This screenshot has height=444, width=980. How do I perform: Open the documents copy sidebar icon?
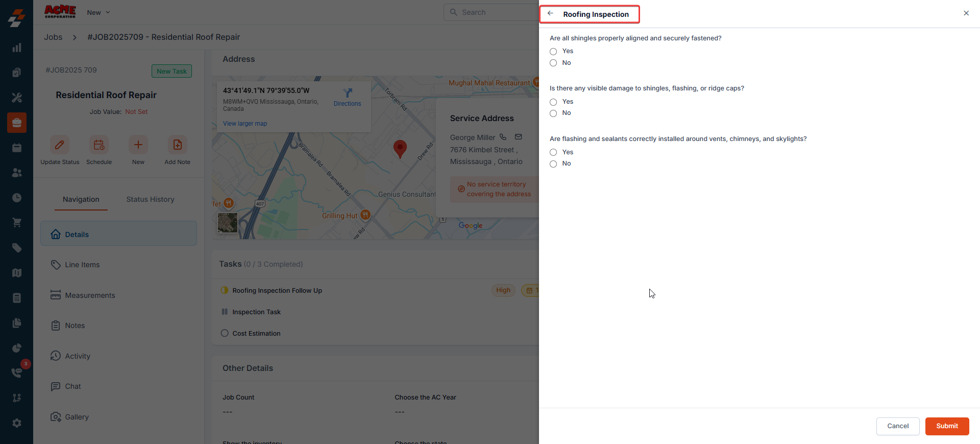coord(17,323)
